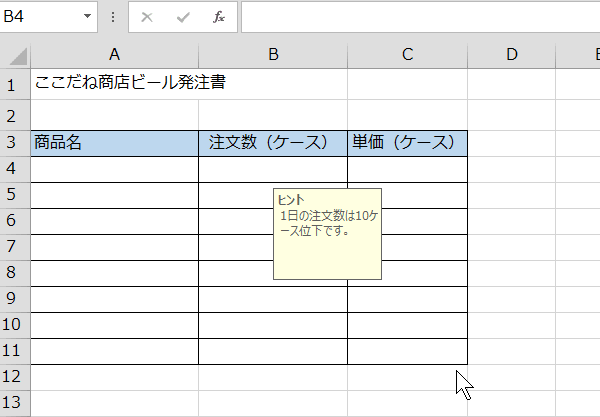Click the 単価（ケース） header cell
Image resolution: width=600 pixels, height=417 pixels.
point(407,143)
